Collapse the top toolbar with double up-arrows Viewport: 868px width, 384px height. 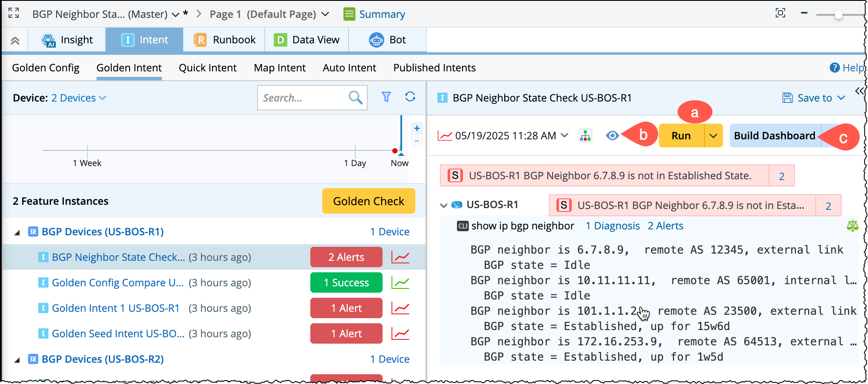[x=15, y=40]
